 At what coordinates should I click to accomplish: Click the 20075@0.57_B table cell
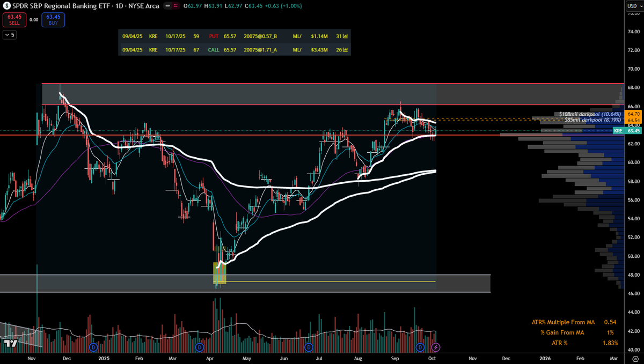(260, 36)
